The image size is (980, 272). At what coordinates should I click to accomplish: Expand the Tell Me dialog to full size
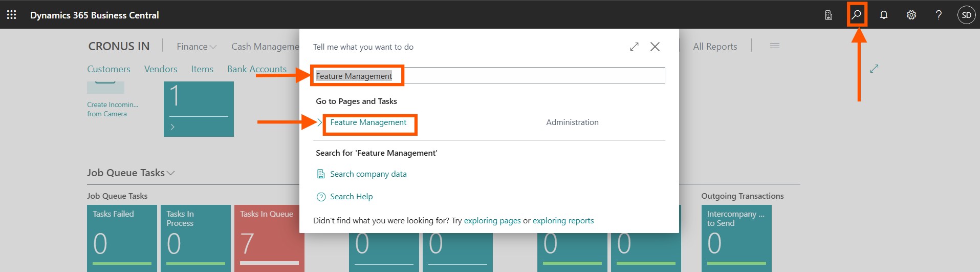[x=634, y=47]
